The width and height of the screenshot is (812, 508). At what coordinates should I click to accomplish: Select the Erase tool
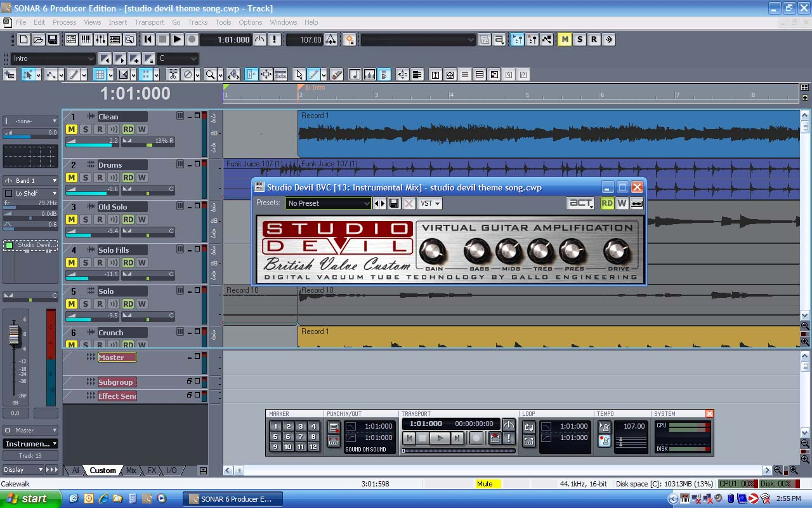337,75
